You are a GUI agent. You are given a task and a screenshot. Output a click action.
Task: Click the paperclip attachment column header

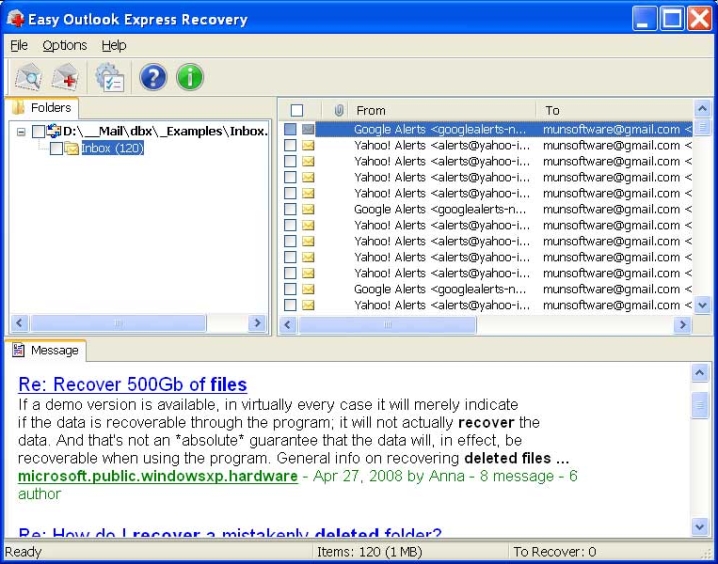(x=339, y=110)
